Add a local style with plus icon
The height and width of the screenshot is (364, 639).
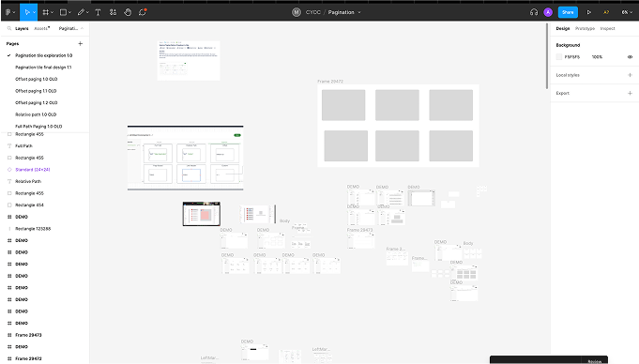(x=630, y=75)
